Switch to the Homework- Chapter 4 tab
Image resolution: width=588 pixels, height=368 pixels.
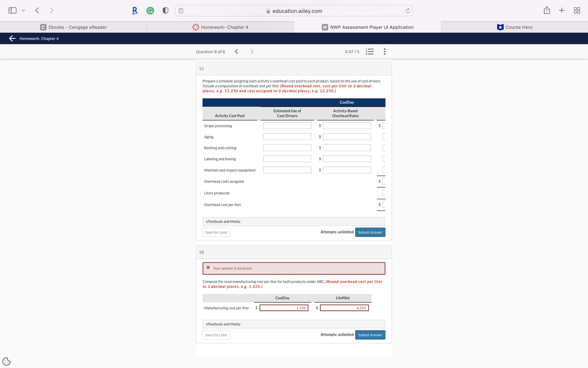pyautogui.click(x=220, y=27)
